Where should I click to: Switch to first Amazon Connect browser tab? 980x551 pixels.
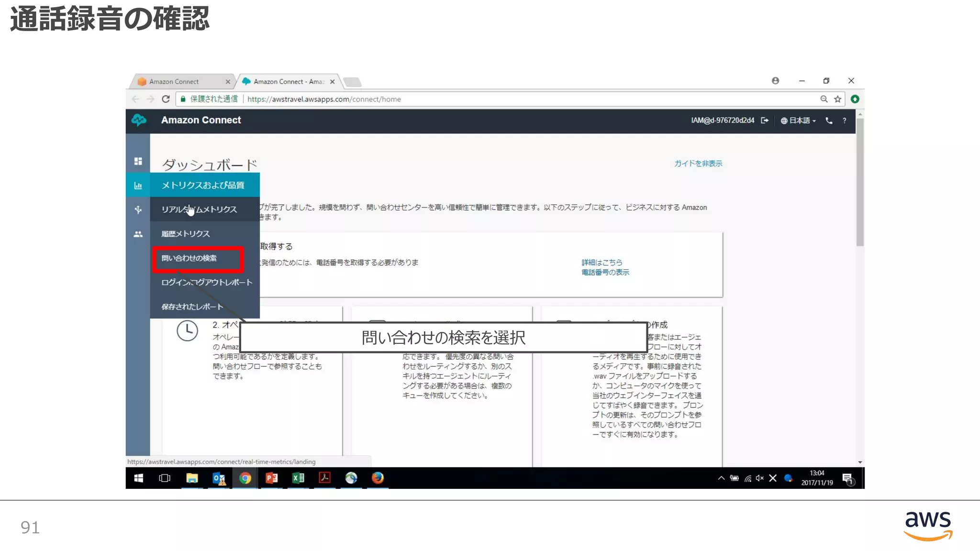pyautogui.click(x=175, y=82)
